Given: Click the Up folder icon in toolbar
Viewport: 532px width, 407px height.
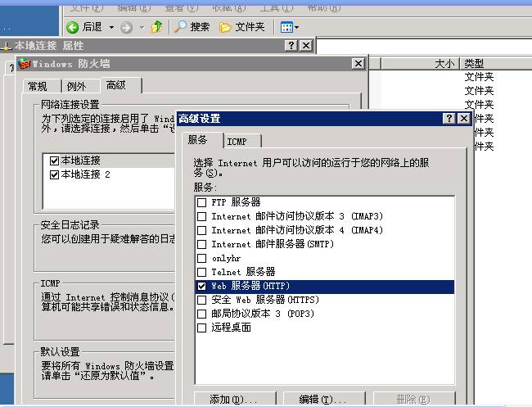Looking at the screenshot, I should pyautogui.click(x=157, y=27).
